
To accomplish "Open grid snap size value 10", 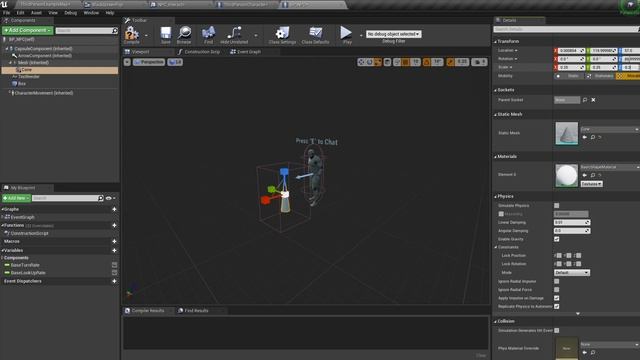I will (416, 62).
